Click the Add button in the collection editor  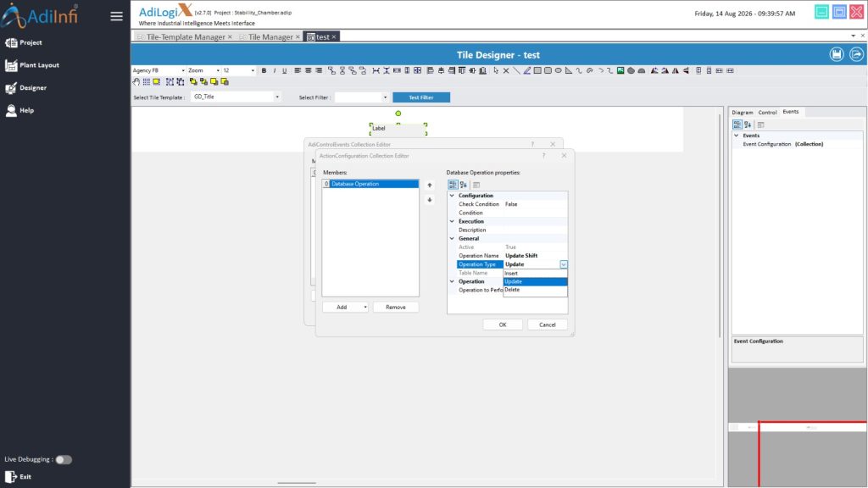pyautogui.click(x=342, y=307)
